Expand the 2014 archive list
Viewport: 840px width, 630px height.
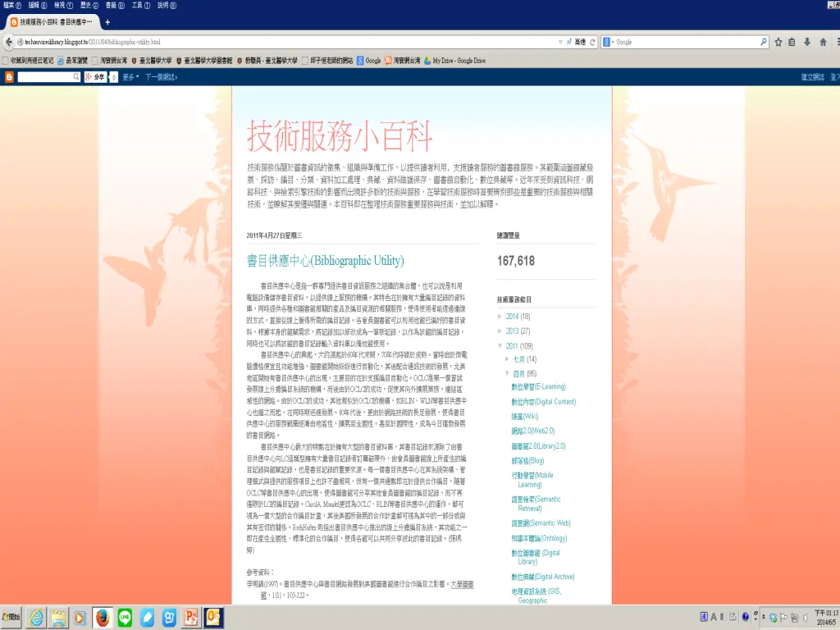(501, 317)
